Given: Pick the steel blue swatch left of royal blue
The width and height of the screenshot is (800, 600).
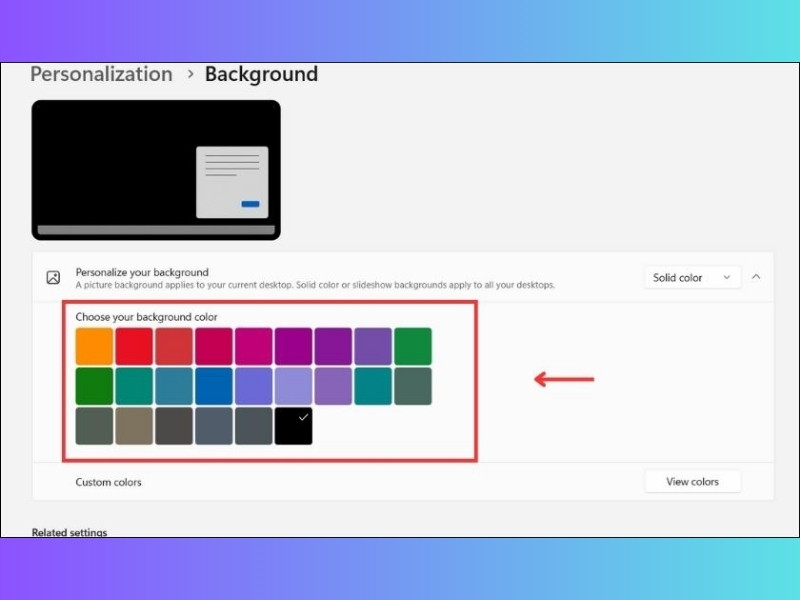Looking at the screenshot, I should (174, 386).
